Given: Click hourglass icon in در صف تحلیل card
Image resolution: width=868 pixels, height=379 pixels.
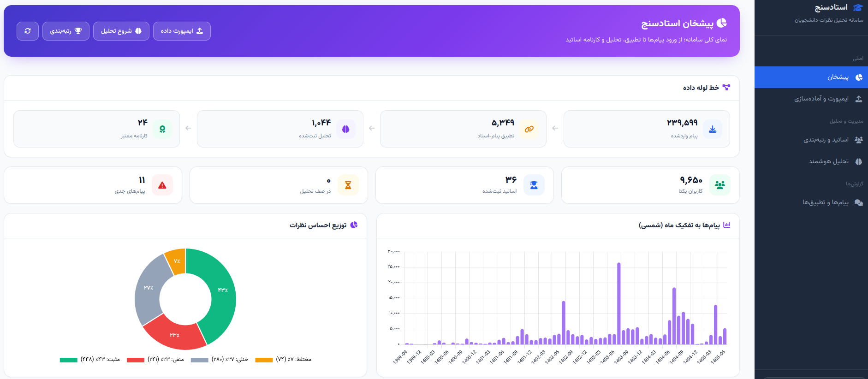Looking at the screenshot, I should click(348, 185).
